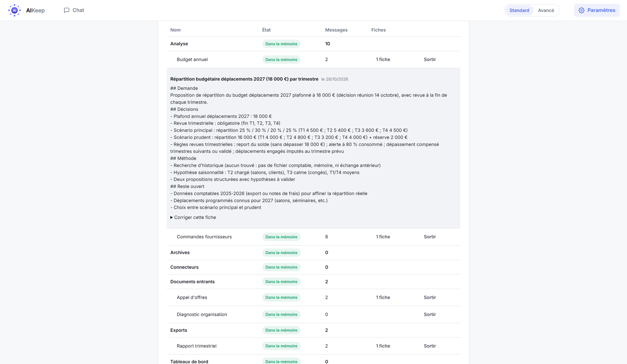Select the Exports folder row

(313, 330)
